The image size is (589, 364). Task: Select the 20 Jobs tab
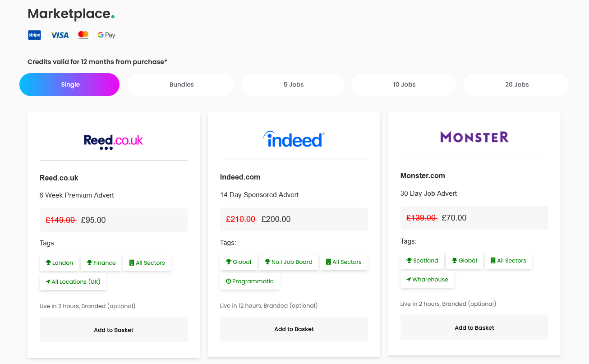[516, 85]
